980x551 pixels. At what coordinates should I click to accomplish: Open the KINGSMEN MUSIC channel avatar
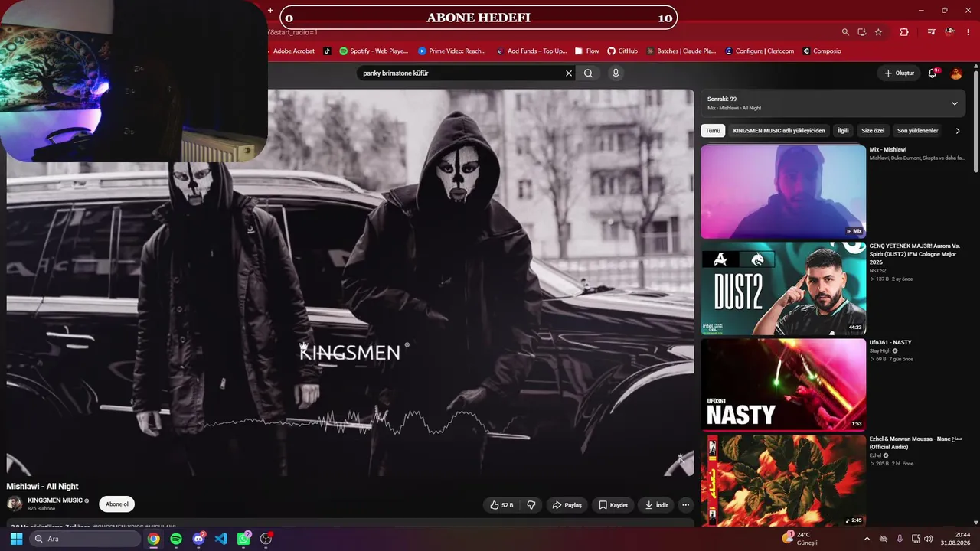pyautogui.click(x=15, y=504)
